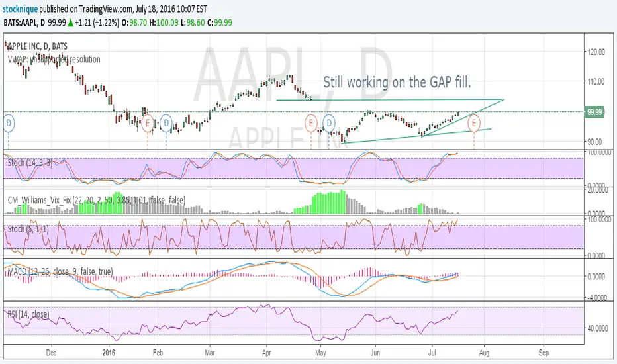Screen dimensions: 617x364
Task: Click the 'Still working on the GAP fill.' annotation
Action: pyautogui.click(x=397, y=82)
